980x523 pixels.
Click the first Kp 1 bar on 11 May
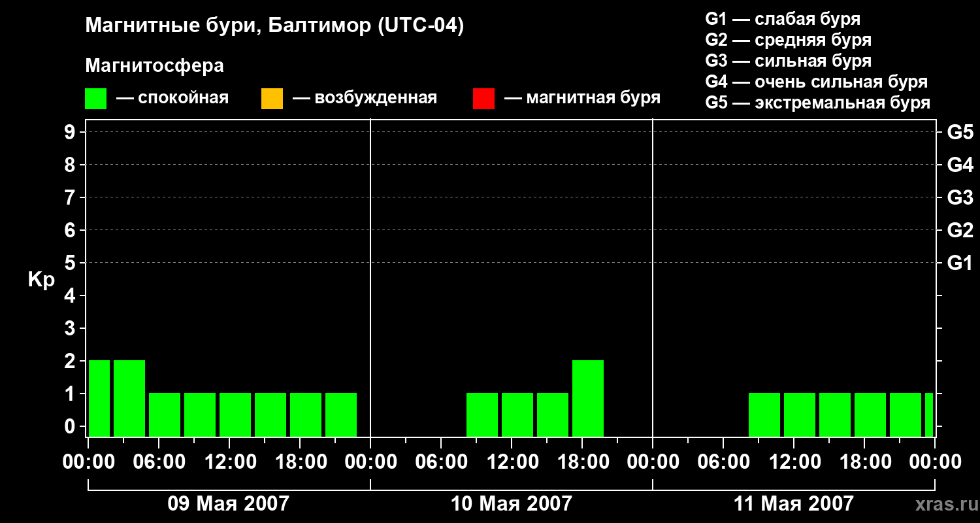click(764, 414)
